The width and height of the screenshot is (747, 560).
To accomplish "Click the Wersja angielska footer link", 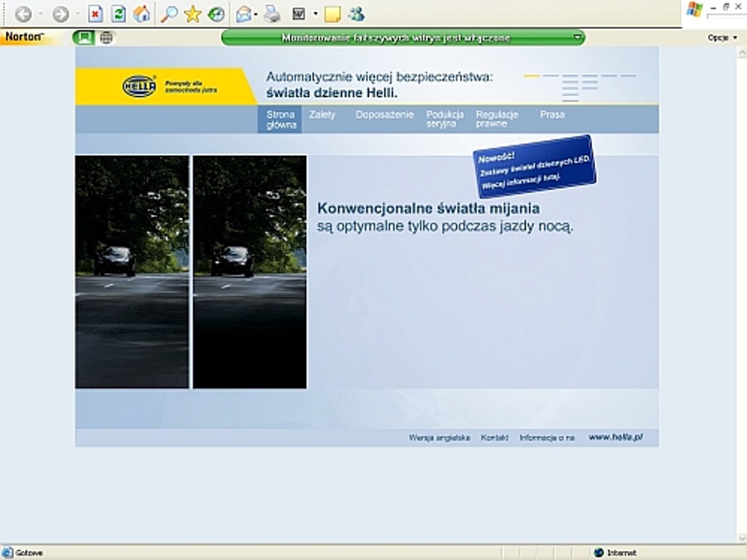I will coord(439,438).
